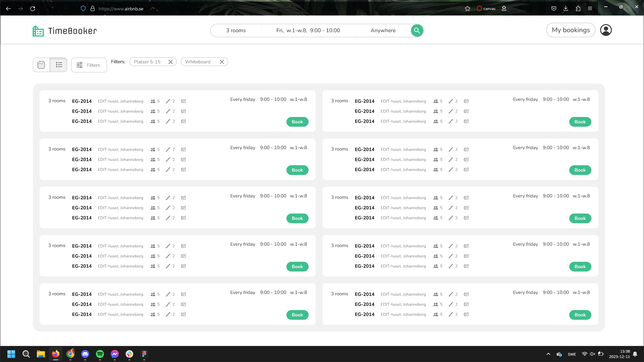644x362 pixels.
Task: Remove the Platser 5-15 filter
Action: tap(170, 62)
